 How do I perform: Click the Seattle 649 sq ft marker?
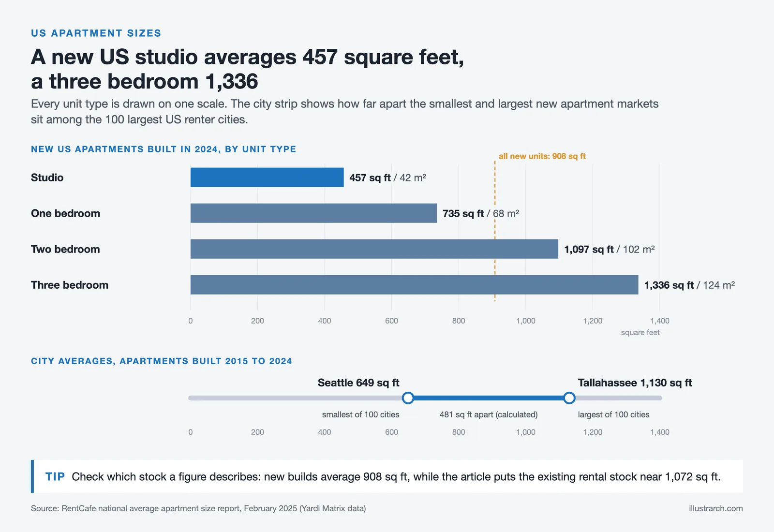408,398
